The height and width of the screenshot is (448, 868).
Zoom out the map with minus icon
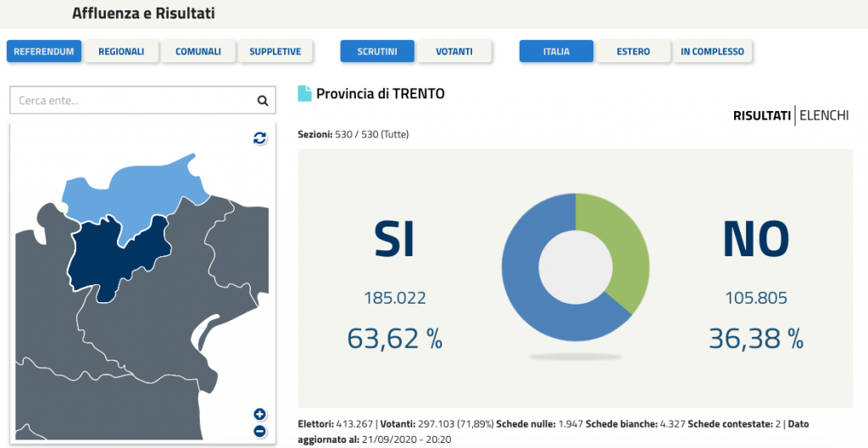(259, 431)
